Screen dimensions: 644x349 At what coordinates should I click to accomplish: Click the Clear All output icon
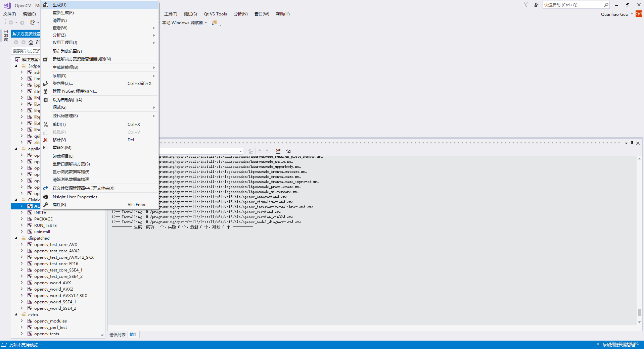[278, 151]
